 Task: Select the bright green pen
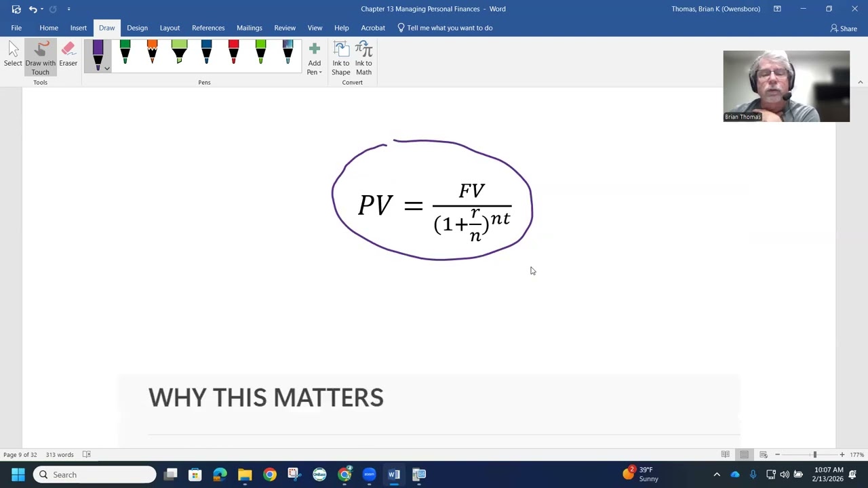tap(260, 53)
